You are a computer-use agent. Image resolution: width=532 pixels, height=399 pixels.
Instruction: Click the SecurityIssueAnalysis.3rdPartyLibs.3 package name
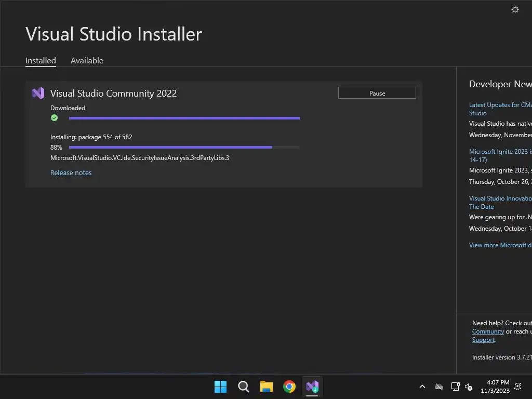(x=140, y=158)
